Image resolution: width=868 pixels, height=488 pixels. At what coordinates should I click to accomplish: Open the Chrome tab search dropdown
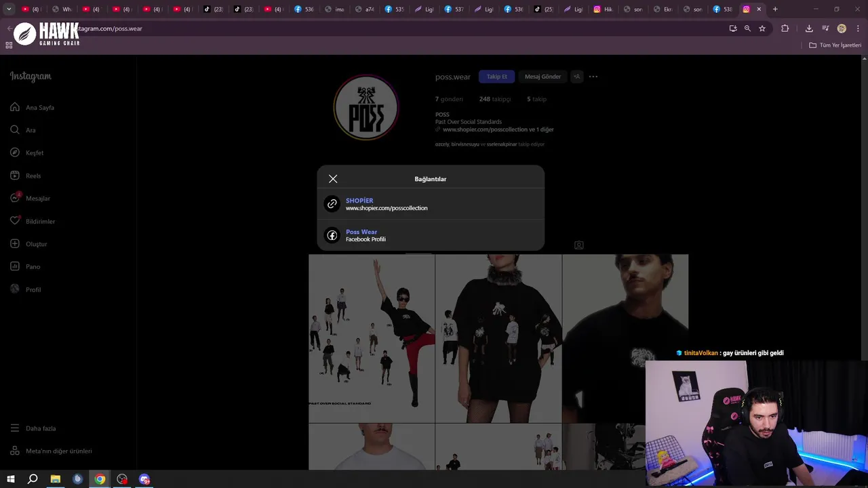click(x=9, y=9)
